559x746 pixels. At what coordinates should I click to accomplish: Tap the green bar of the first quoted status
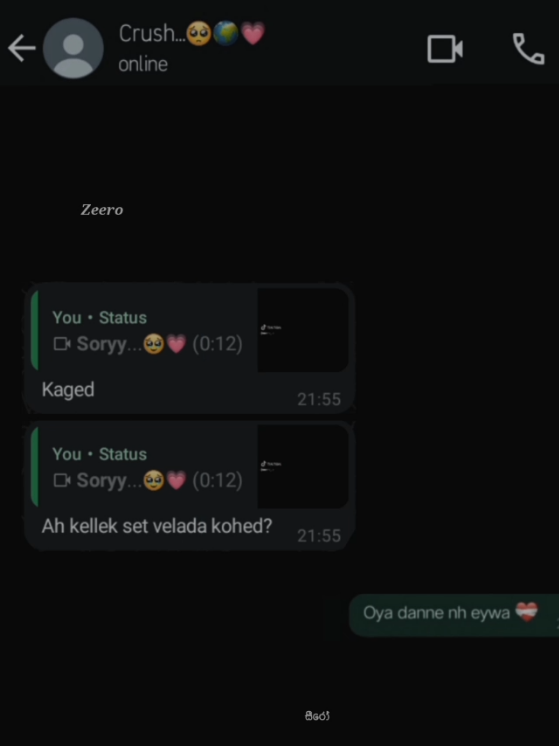pos(34,330)
